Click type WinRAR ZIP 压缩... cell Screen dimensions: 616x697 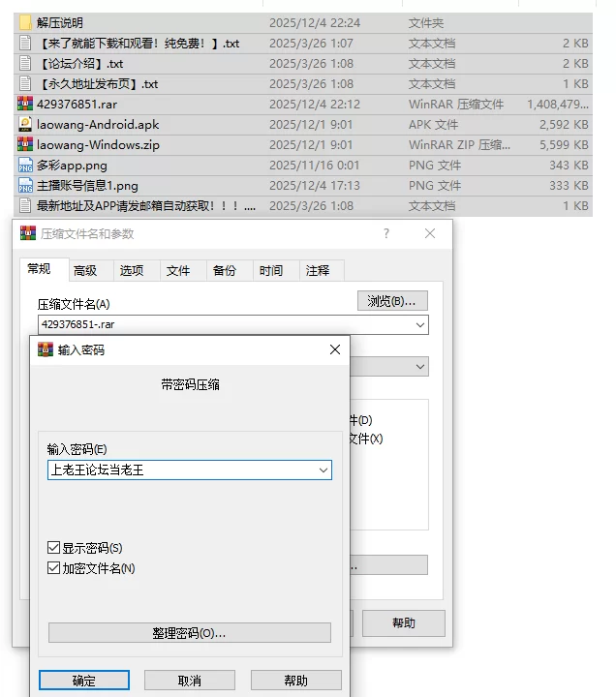tap(459, 145)
